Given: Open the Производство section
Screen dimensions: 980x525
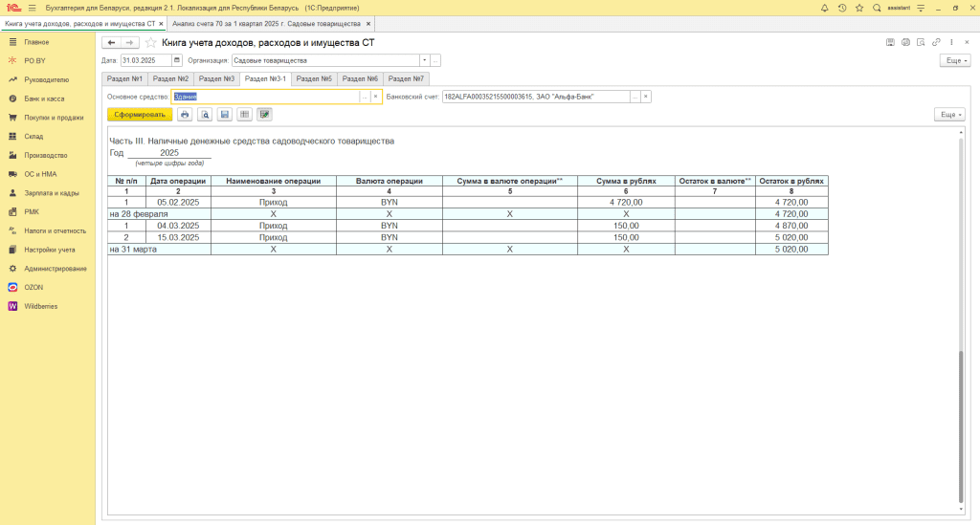Looking at the screenshot, I should point(48,156).
